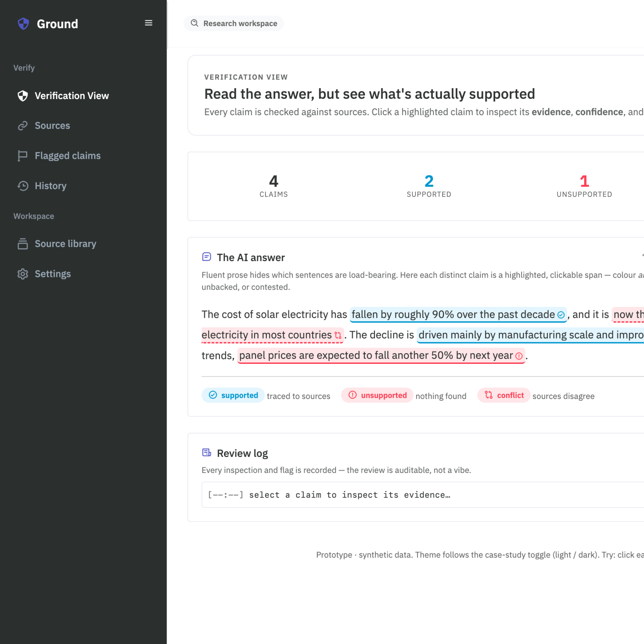Screen dimensions: 644x644
Task: Inspect claim panel prices expected to fall
Action: 381,355
